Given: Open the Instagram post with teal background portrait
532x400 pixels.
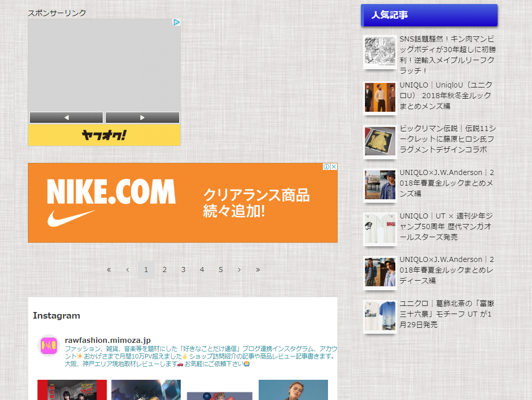Looking at the screenshot, I should point(293,390).
